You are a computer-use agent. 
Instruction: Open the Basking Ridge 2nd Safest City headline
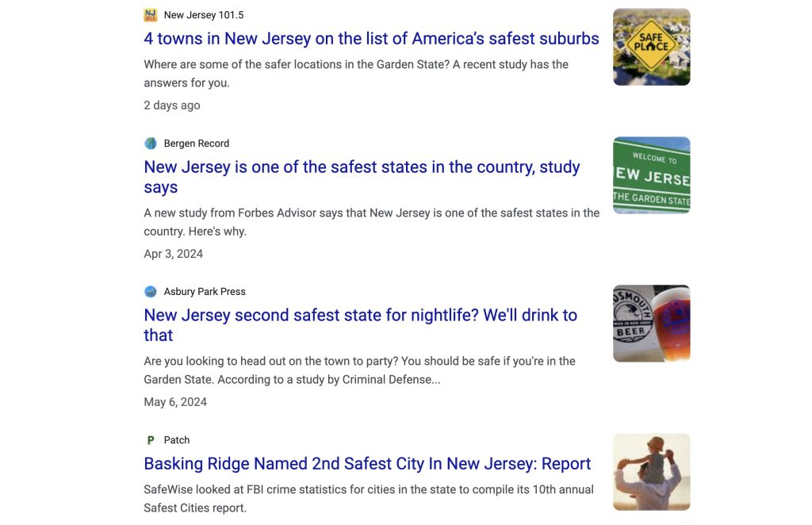coord(367,464)
